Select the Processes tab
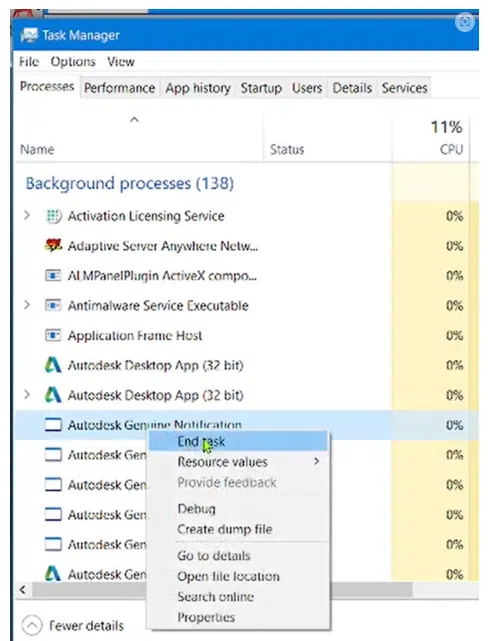The width and height of the screenshot is (488, 641). (x=47, y=86)
